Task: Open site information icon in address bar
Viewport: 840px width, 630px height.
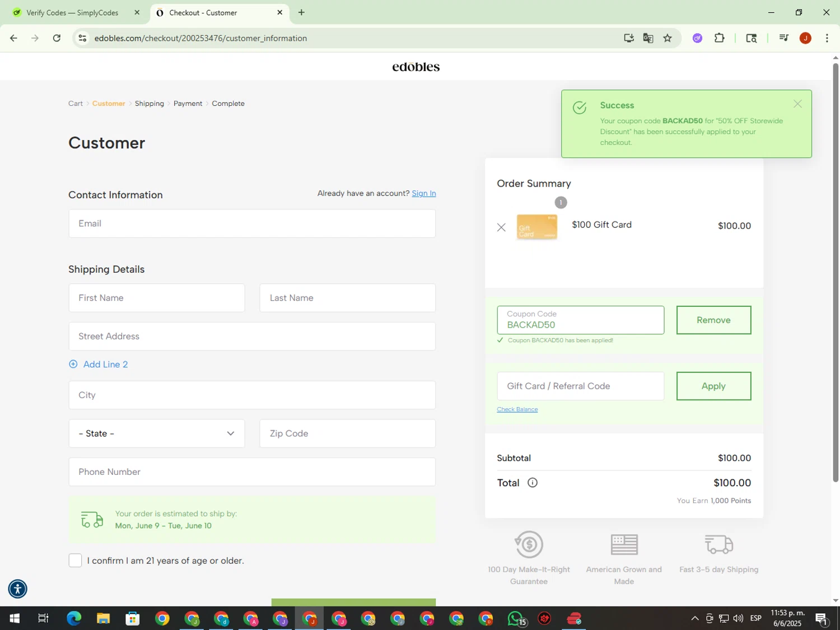Action: click(82, 38)
